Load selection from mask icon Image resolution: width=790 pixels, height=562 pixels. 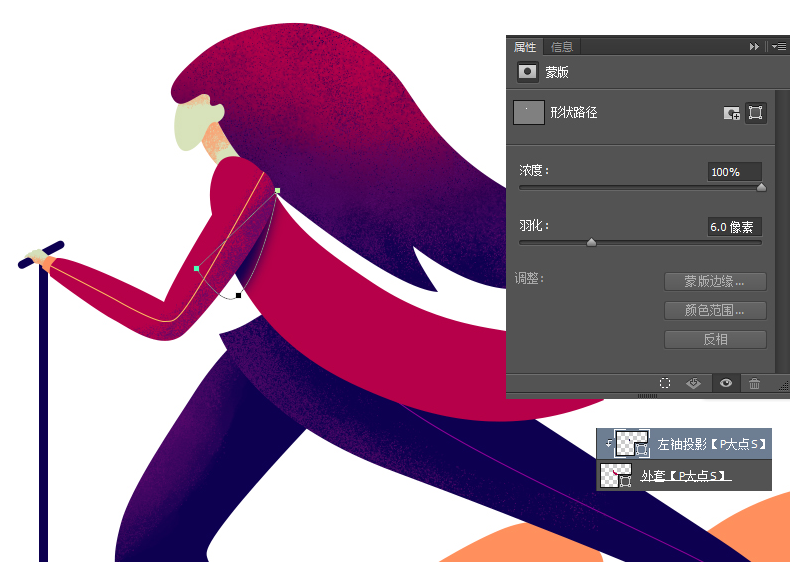click(664, 383)
